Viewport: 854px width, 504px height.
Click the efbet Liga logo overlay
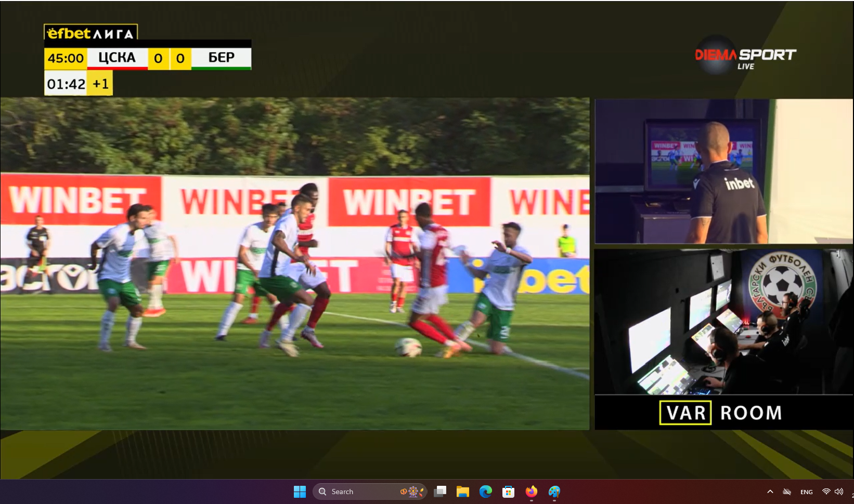click(x=91, y=33)
